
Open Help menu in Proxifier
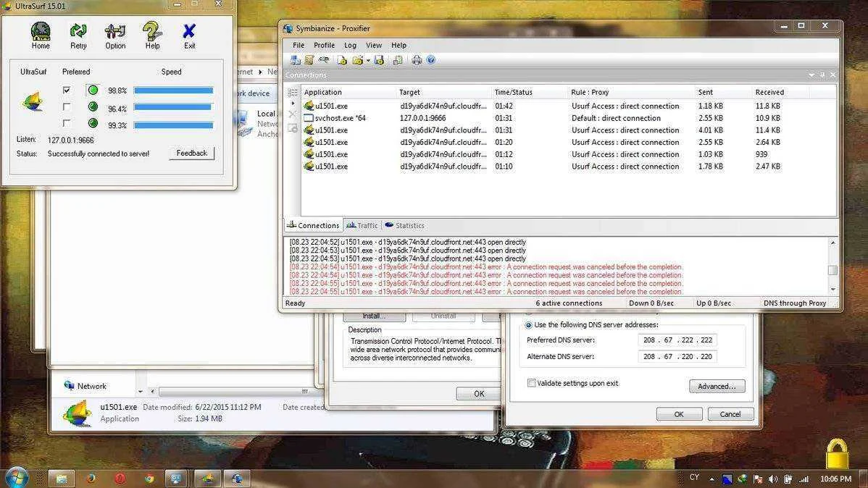398,46
